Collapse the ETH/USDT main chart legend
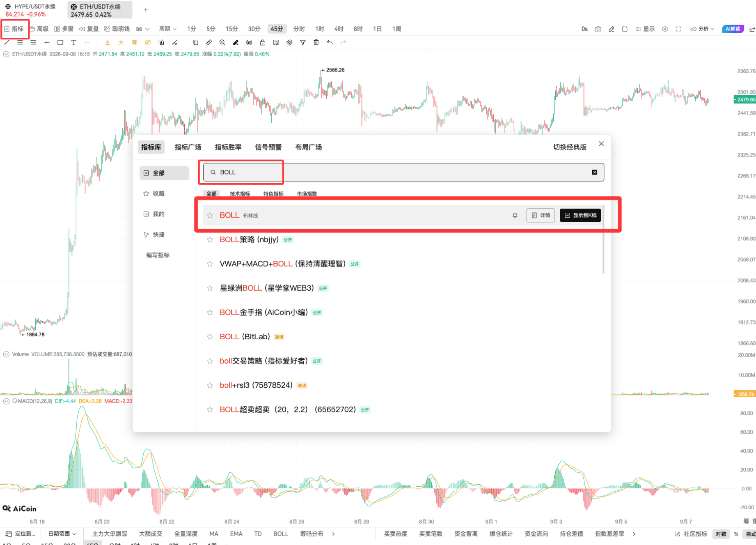756x545 pixels. coord(6,54)
